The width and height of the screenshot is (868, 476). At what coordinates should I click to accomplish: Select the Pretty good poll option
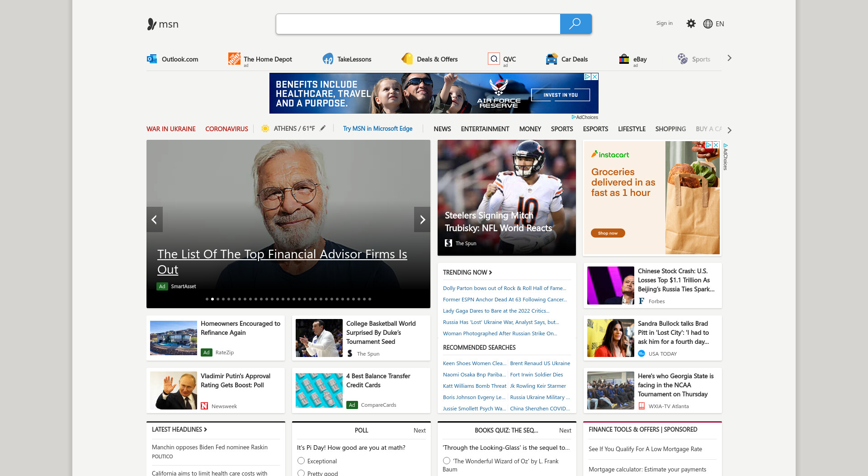[301, 473]
